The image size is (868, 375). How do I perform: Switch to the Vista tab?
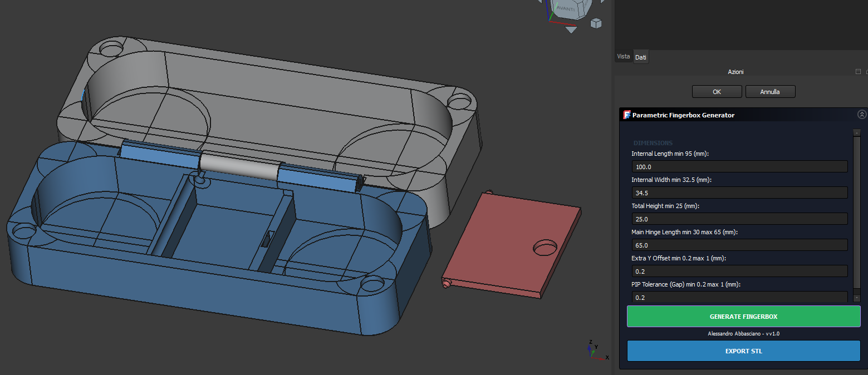[x=624, y=57]
